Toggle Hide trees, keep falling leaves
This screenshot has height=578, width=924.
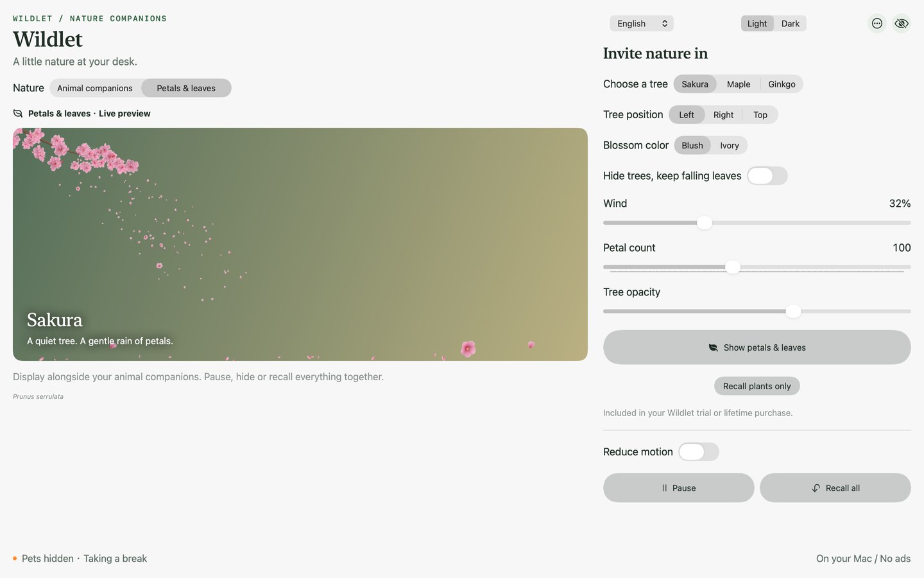[x=767, y=176]
